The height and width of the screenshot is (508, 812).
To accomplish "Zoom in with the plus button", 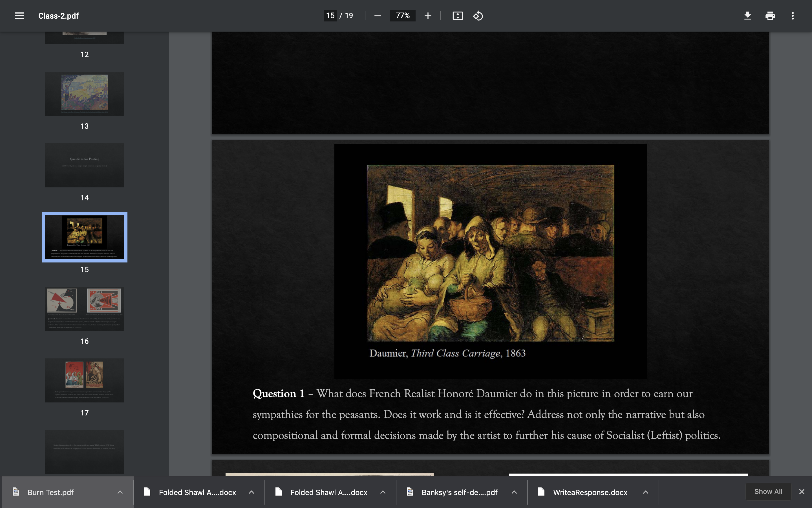I will click(x=428, y=16).
